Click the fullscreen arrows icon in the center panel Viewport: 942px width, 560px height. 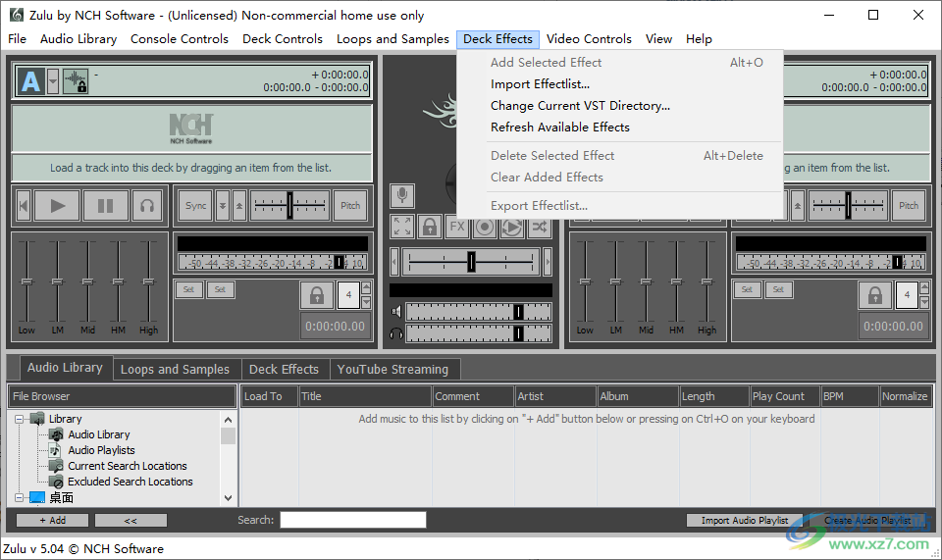click(x=402, y=228)
